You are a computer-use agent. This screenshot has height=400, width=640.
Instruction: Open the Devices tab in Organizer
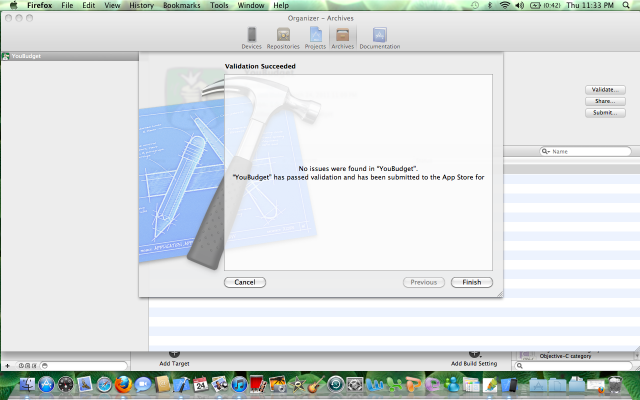(x=251, y=38)
